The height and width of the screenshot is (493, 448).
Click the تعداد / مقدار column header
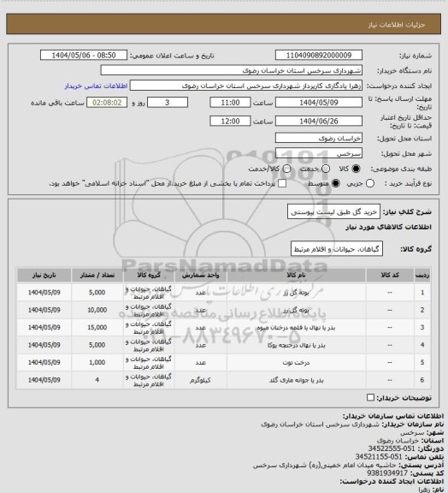(97, 275)
